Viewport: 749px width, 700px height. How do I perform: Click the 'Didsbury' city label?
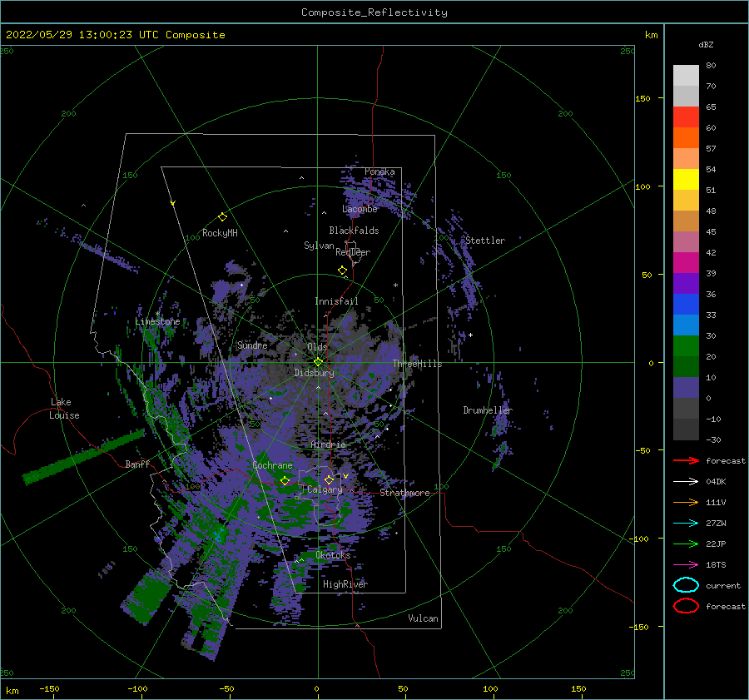315,373
